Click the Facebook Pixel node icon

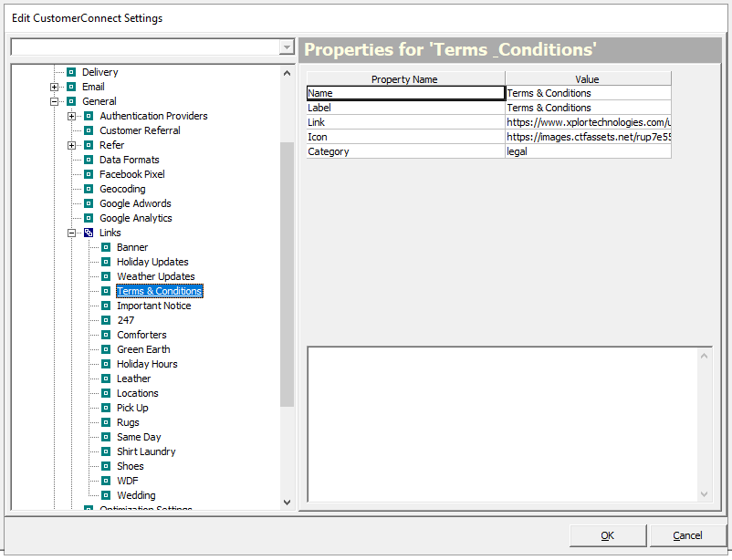[89, 174]
